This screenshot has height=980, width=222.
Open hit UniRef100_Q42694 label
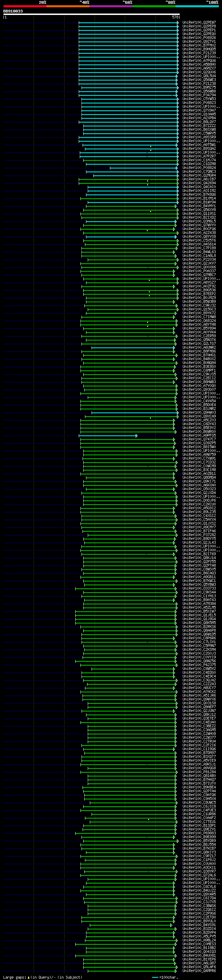pyautogui.click(x=199, y=183)
